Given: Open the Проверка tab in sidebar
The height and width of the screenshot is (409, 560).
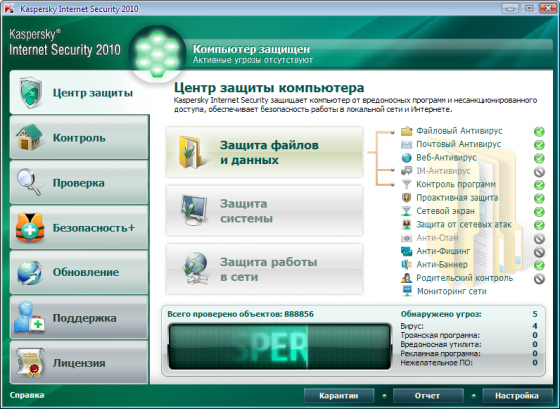Looking at the screenshot, I should [79, 183].
